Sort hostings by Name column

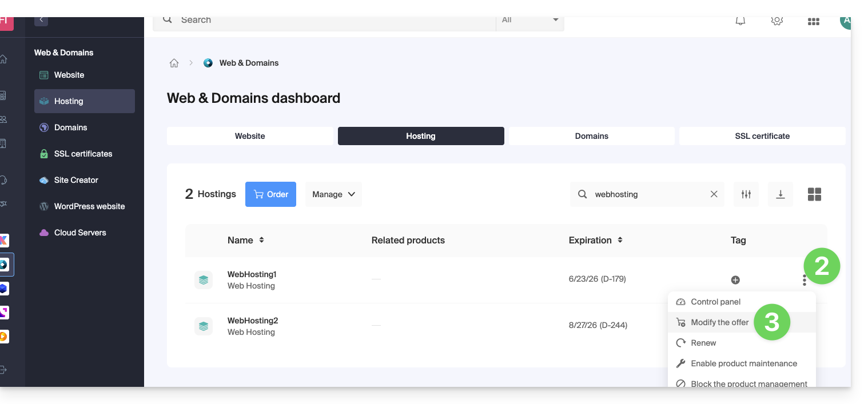(261, 240)
